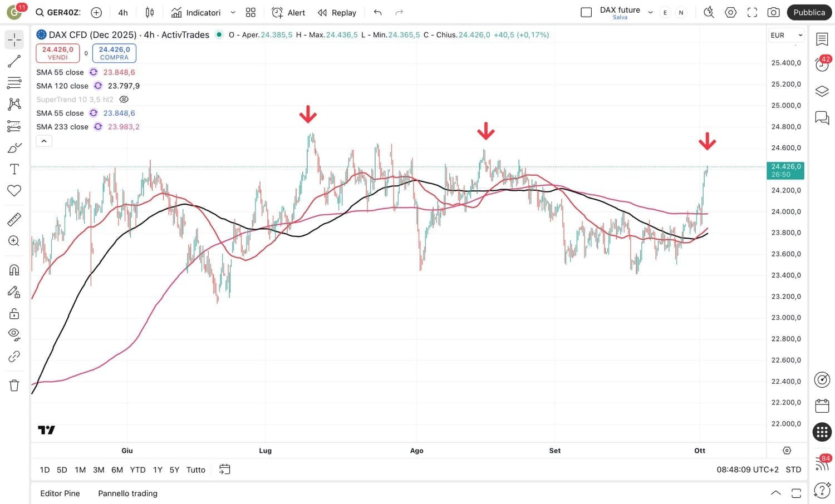Screen dimensions: 835x504
Task: Open the heart icons and stickers tool
Action: point(14,191)
